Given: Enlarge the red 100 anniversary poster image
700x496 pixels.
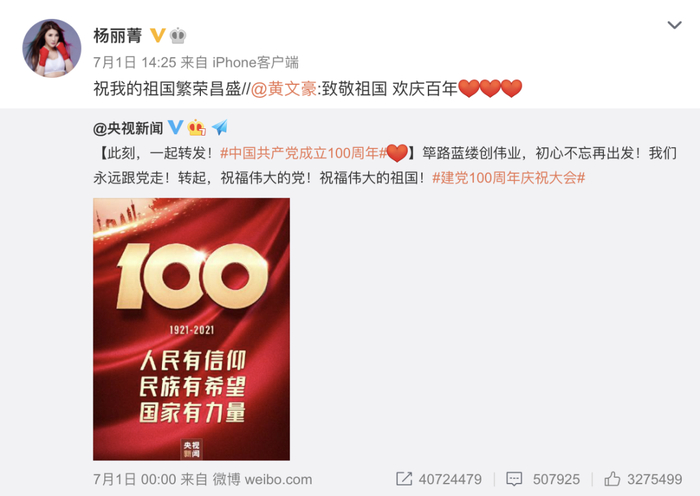Looking at the screenshot, I should click(192, 329).
